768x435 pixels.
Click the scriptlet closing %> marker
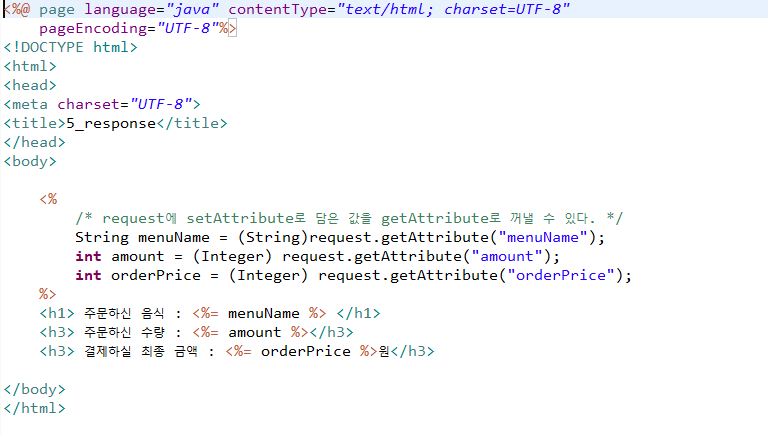48,294
